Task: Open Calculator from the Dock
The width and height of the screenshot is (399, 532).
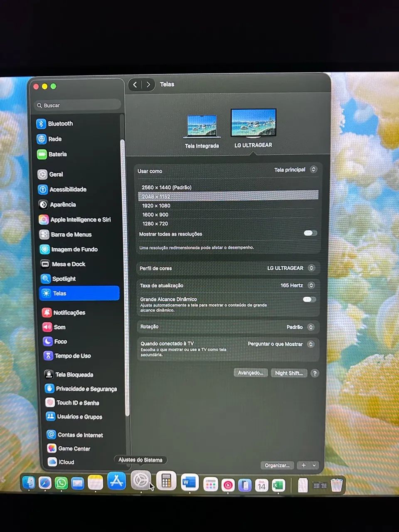Action: (x=166, y=481)
